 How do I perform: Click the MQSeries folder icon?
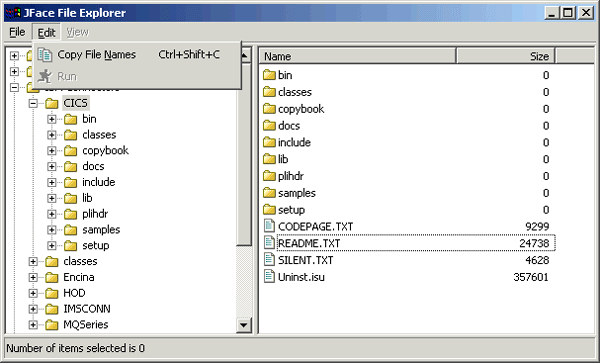[x=52, y=325]
